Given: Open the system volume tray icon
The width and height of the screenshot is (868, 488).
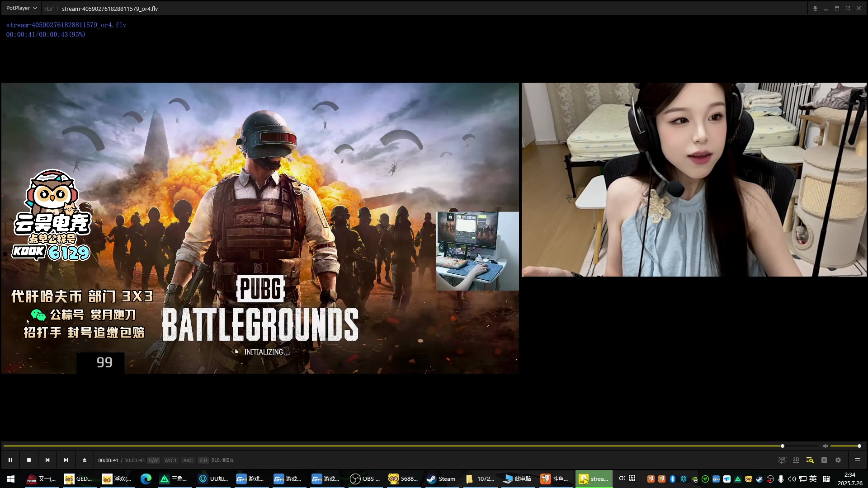Looking at the screenshot, I should click(792, 479).
